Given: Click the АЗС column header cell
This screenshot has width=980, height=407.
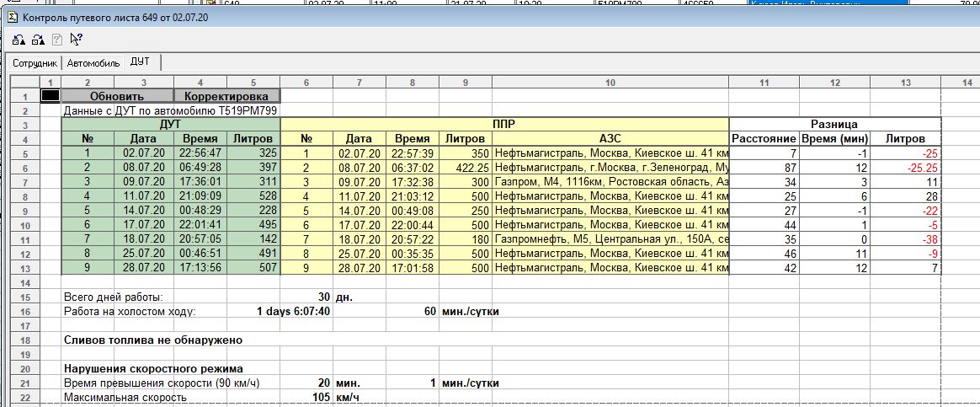Looking at the screenshot, I should pos(610,139).
